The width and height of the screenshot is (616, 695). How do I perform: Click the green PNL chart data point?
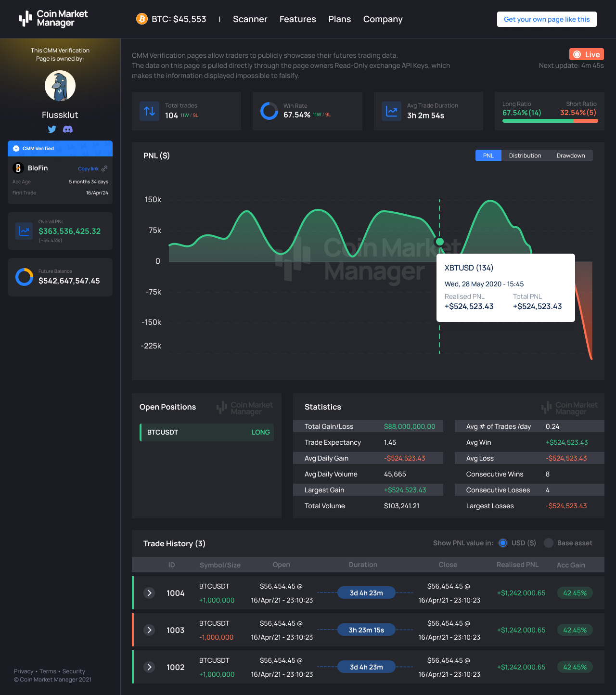[439, 242]
